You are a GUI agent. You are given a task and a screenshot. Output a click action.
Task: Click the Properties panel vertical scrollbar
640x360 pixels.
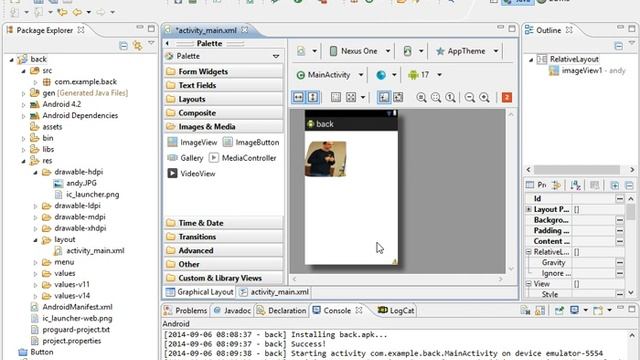631,212
